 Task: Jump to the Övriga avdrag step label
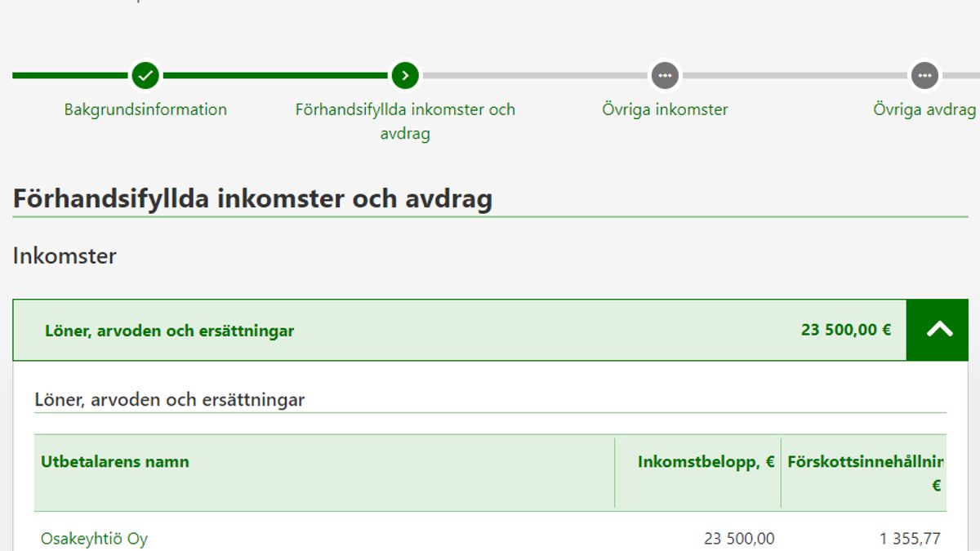pyautogui.click(x=924, y=109)
